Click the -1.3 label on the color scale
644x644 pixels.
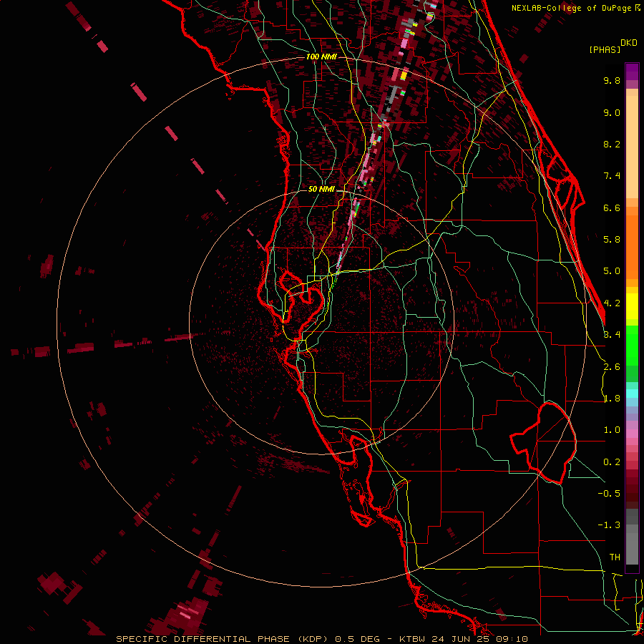click(x=609, y=525)
